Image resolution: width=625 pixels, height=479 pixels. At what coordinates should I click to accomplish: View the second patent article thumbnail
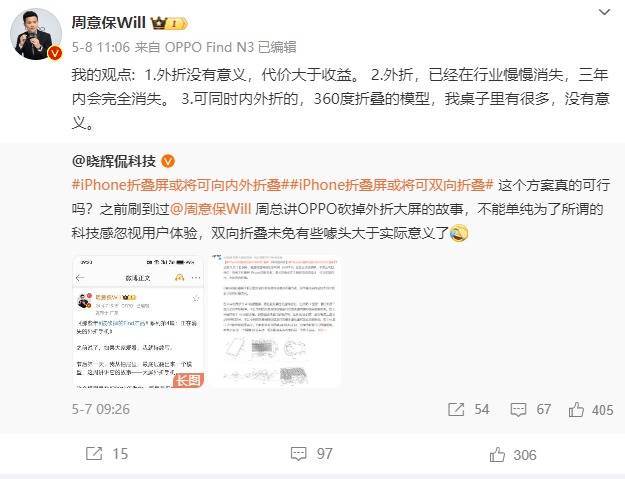tap(275, 321)
